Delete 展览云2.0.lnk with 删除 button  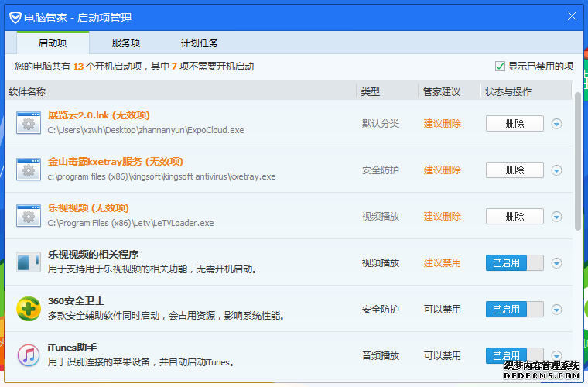[514, 123]
